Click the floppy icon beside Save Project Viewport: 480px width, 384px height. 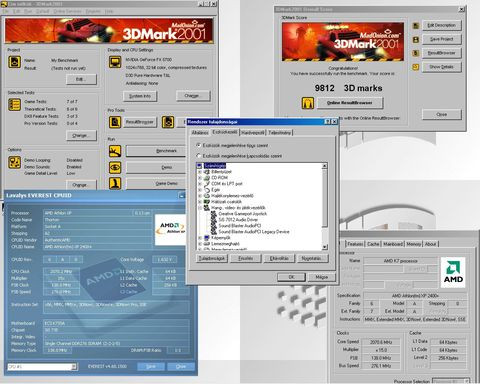[416, 39]
